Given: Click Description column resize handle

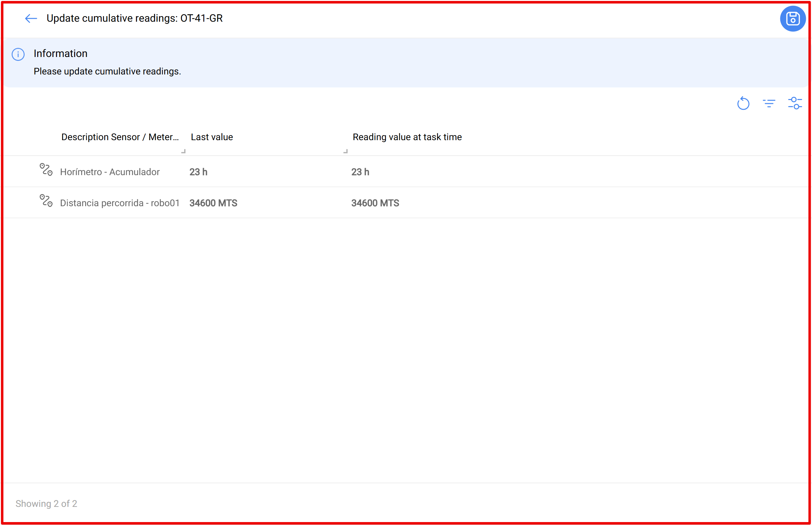Looking at the screenshot, I should pyautogui.click(x=184, y=151).
